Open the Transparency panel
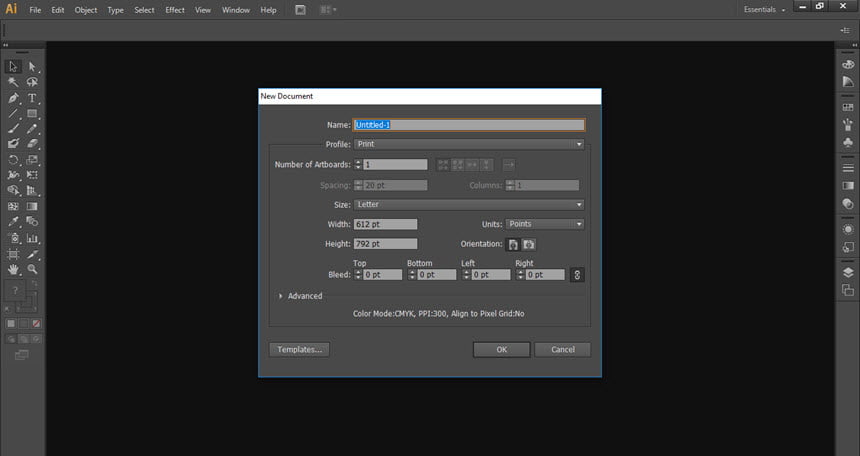 [848, 204]
